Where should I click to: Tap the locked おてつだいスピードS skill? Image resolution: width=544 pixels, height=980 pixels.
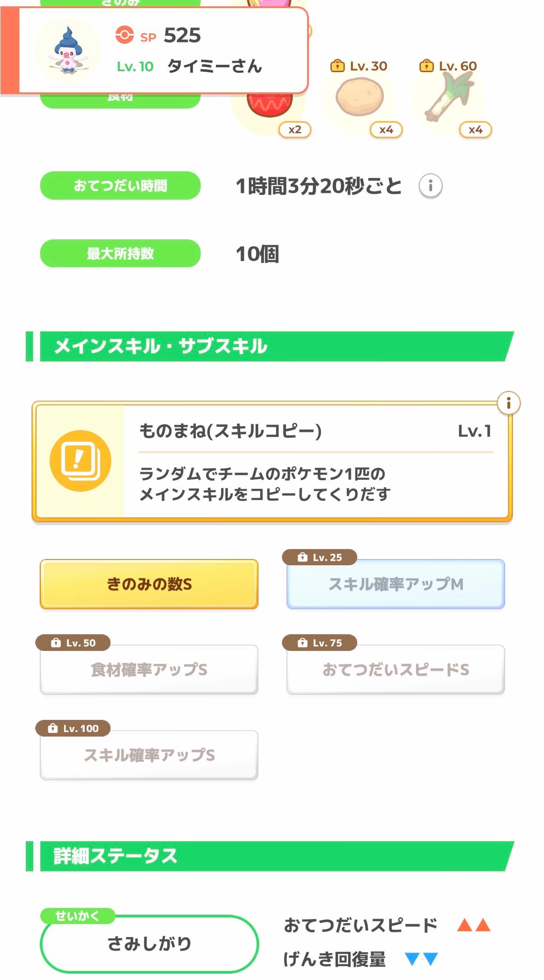tap(396, 669)
